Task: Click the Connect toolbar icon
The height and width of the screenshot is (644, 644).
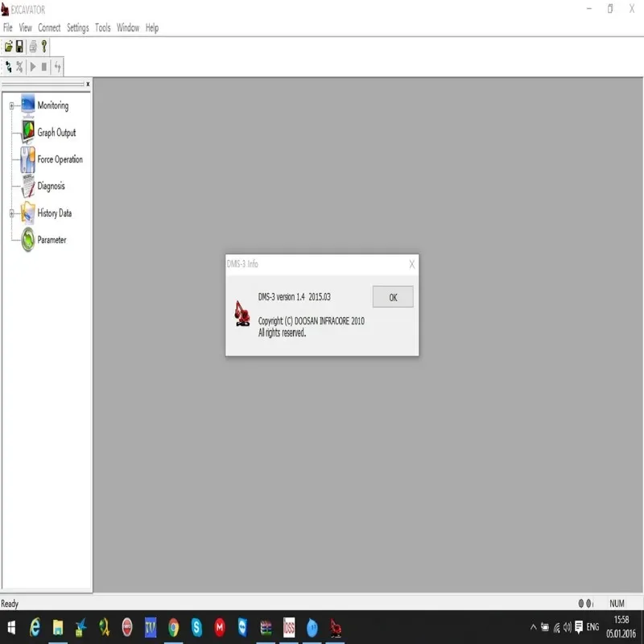Action: 8,67
